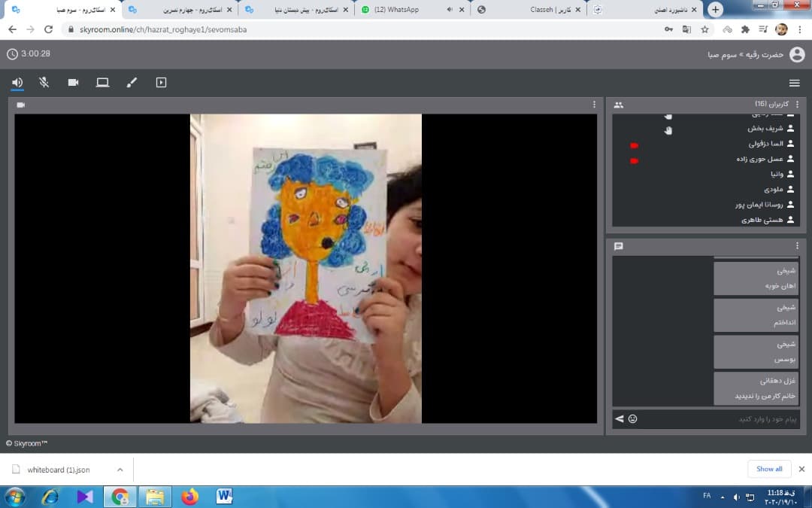Image resolution: width=812 pixels, height=508 pixels.
Task: Click the Show all downloads button
Action: click(769, 469)
